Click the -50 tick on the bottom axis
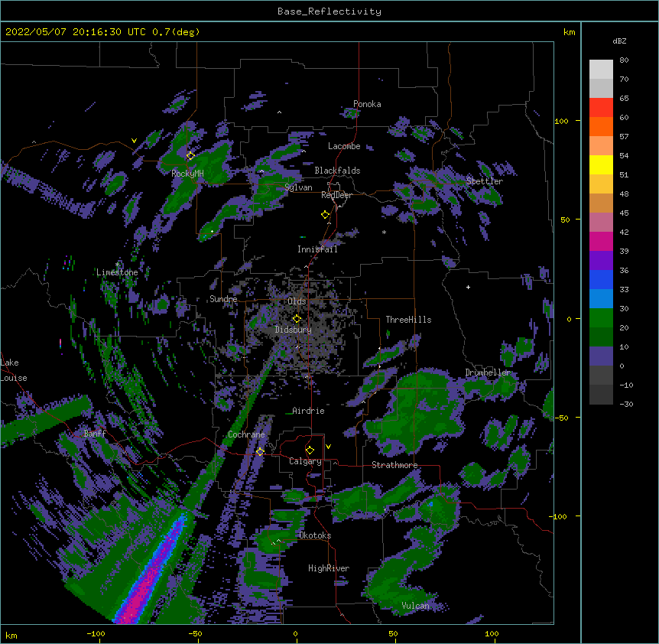Image resolution: width=659 pixels, height=644 pixels. (x=195, y=633)
